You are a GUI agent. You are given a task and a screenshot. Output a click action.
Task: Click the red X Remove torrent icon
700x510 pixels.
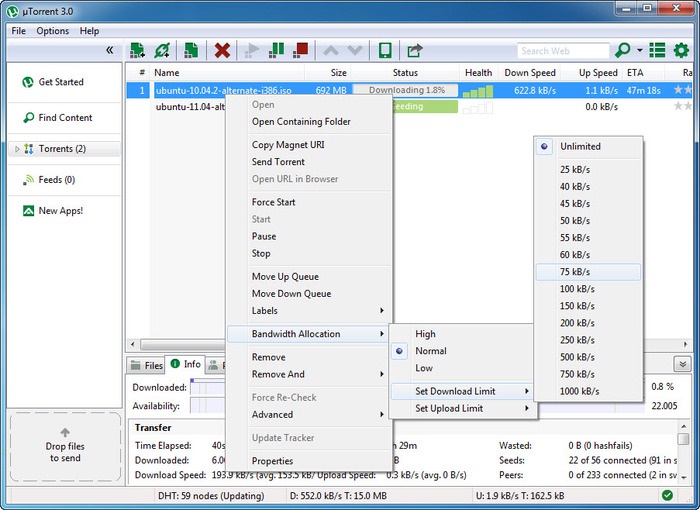pyautogui.click(x=223, y=50)
